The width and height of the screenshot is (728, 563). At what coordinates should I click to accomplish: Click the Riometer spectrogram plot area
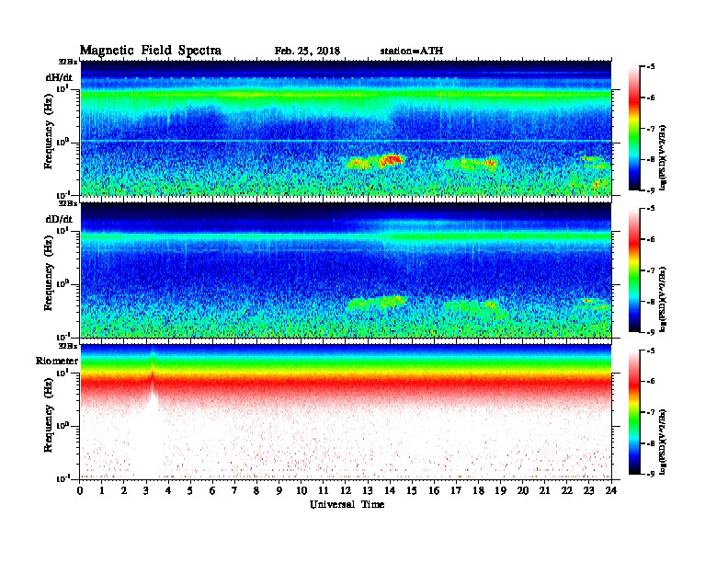tap(346, 411)
